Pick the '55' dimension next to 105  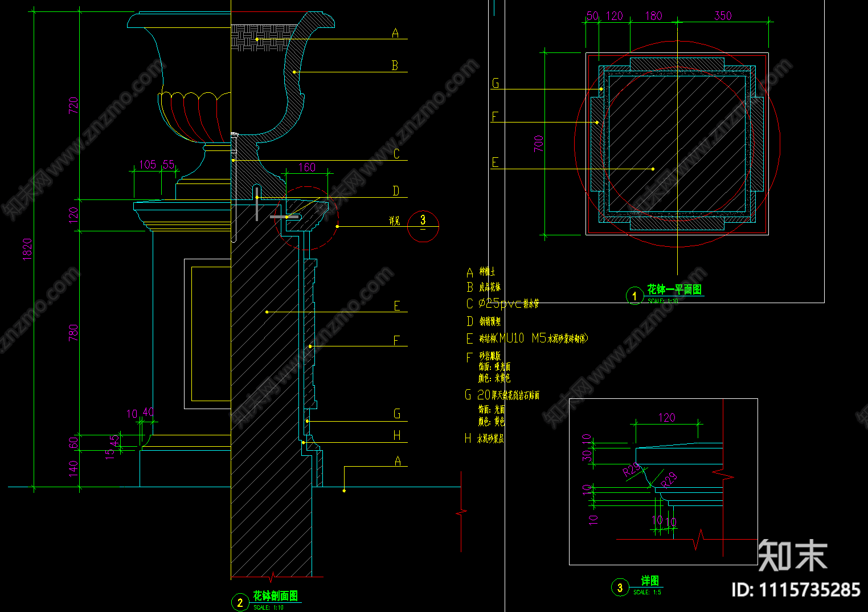click(x=169, y=165)
